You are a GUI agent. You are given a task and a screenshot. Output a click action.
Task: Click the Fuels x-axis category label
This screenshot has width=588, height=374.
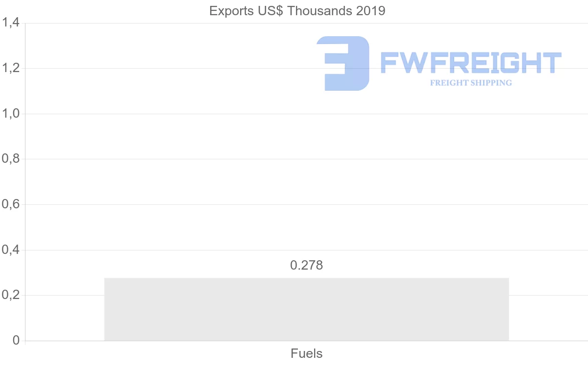coord(306,353)
